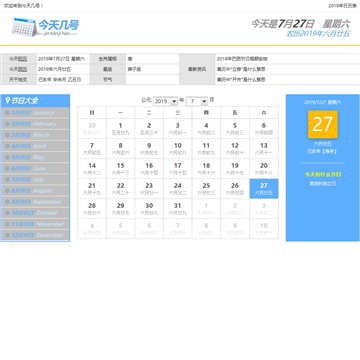Click the bullet icon next to January
The width and height of the screenshot is (360, 360).
click(x=7, y=113)
